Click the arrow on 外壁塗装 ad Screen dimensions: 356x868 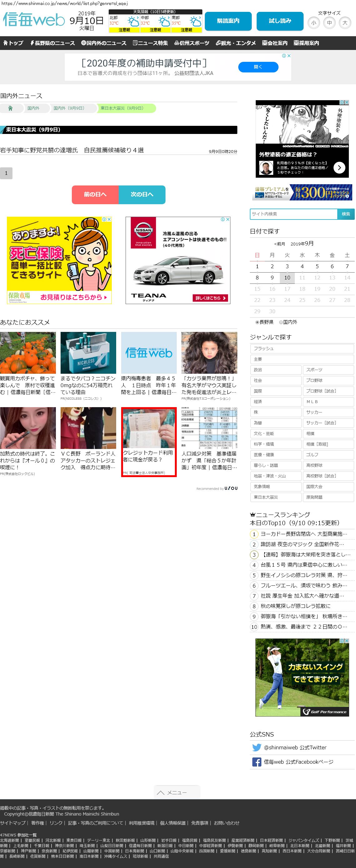pyautogui.click(x=339, y=167)
